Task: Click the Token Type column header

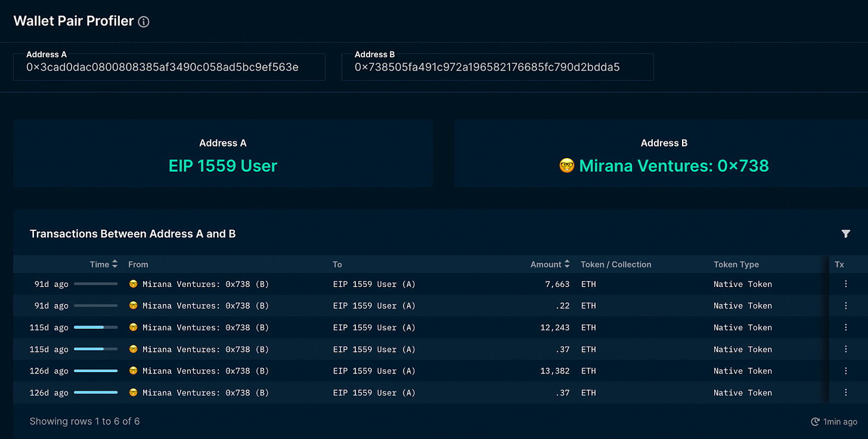Action: 736,264
